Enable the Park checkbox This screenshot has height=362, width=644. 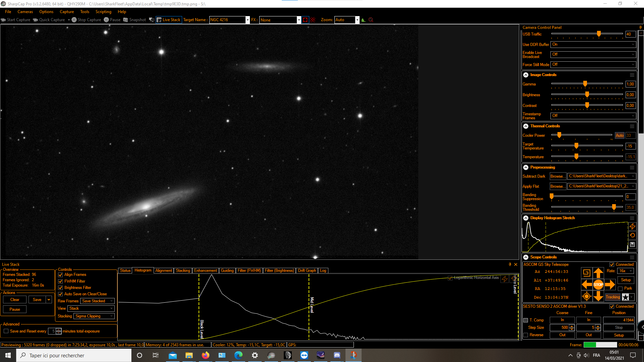coord(620,289)
